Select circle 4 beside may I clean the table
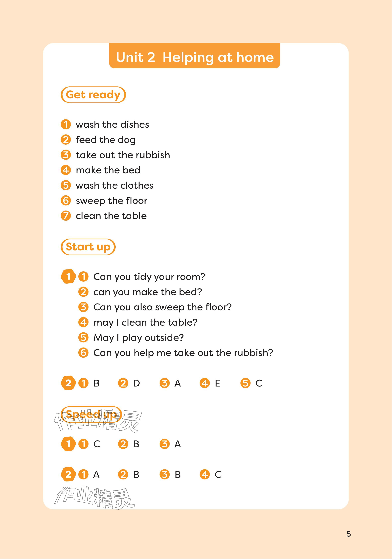Viewport: 392px width, 559px height. 83,322
